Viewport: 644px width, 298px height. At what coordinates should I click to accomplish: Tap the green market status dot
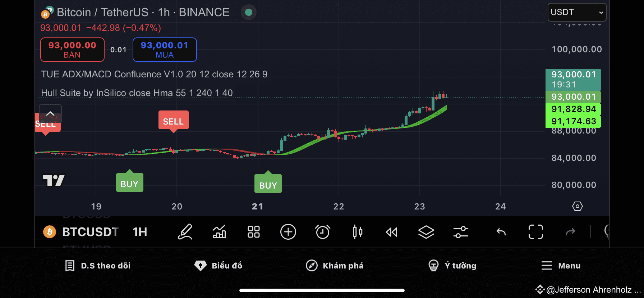coord(248,12)
